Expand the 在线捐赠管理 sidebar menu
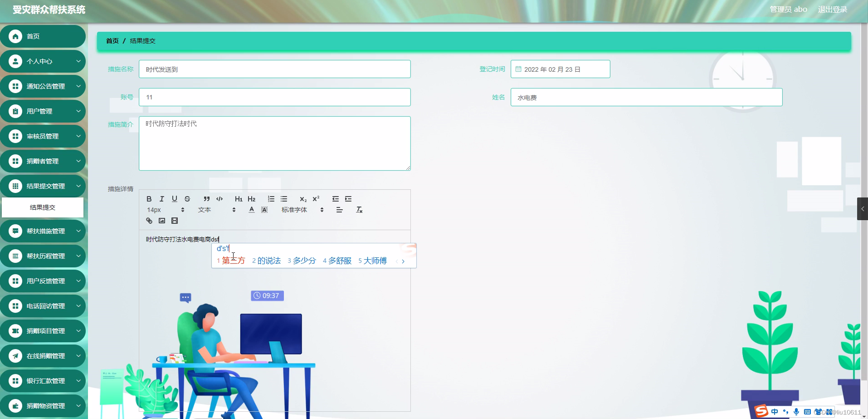Image resolution: width=868 pixels, height=419 pixels. tap(43, 356)
